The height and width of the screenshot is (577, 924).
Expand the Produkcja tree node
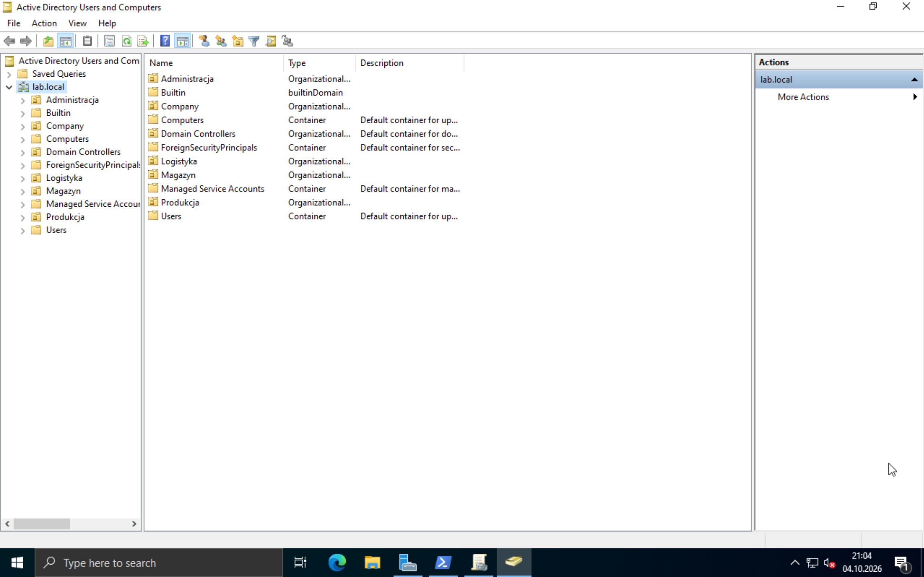point(22,218)
